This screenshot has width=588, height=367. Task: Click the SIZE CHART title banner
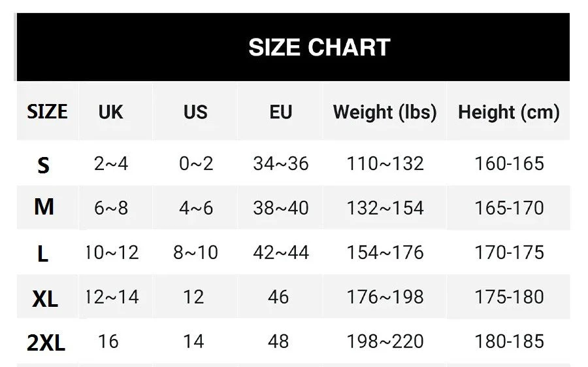319,48
